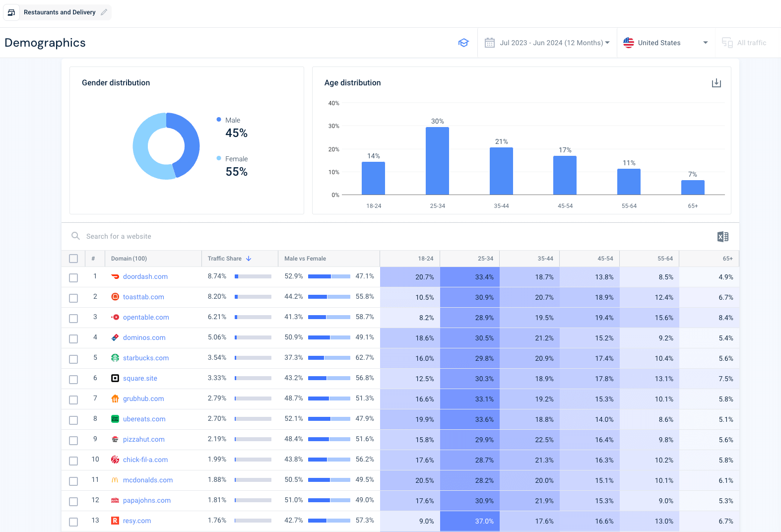
Task: Click the papajohns.com favicon
Action: click(x=115, y=500)
